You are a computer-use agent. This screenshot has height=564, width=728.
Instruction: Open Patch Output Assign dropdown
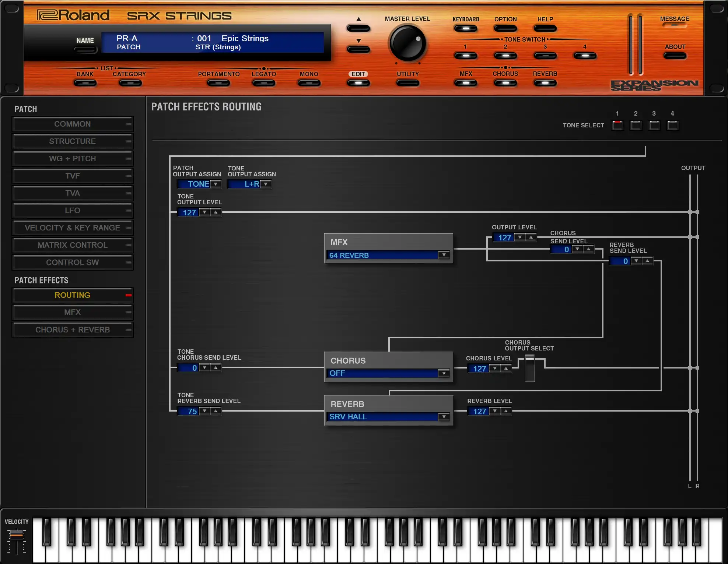tap(216, 184)
